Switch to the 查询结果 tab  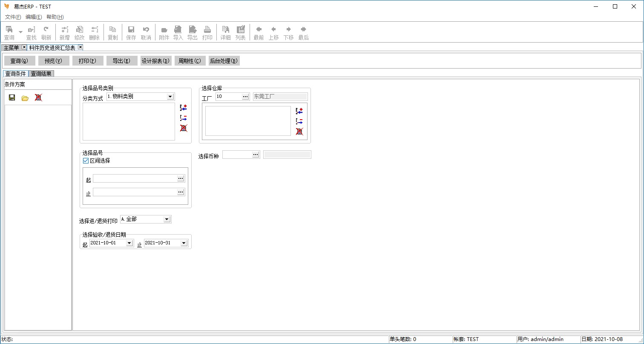click(x=41, y=74)
